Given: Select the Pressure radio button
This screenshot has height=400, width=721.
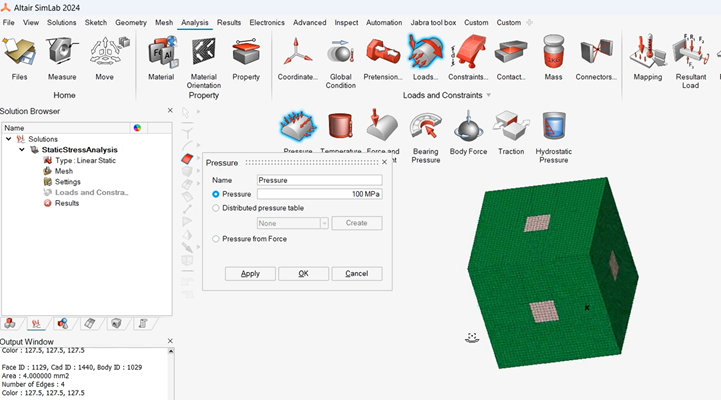Looking at the screenshot, I should [x=216, y=194].
